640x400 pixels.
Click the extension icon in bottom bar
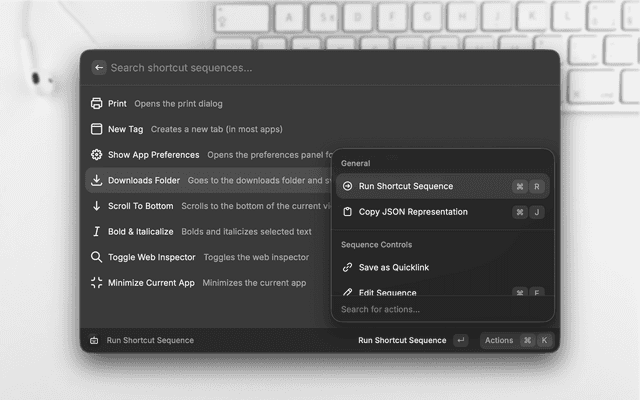[x=94, y=340]
